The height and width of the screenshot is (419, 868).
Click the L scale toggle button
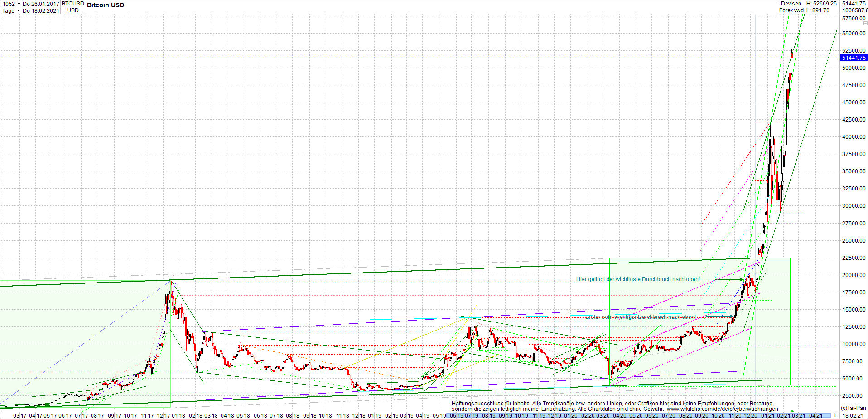(836, 415)
